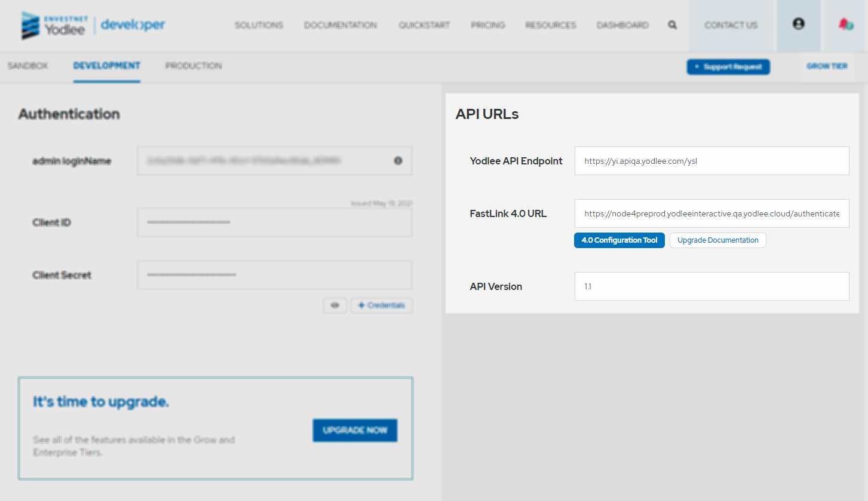The height and width of the screenshot is (501, 868).
Task: Click the FastLink 4.0 URL field
Action: pyautogui.click(x=712, y=213)
